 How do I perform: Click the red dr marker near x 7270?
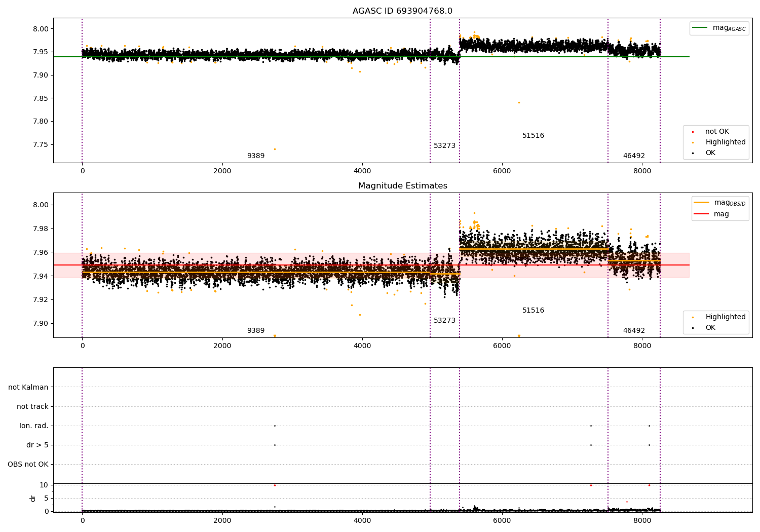tap(591, 485)
